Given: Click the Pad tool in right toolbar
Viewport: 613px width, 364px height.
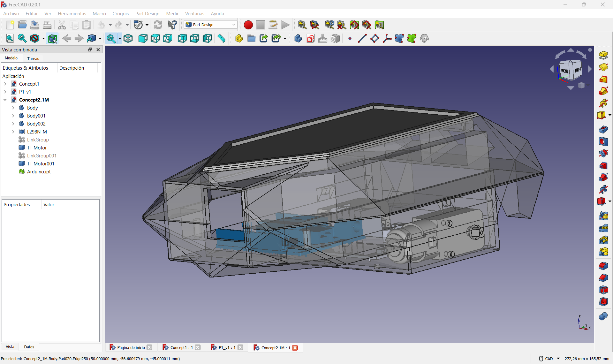Looking at the screenshot, I should [603, 55].
